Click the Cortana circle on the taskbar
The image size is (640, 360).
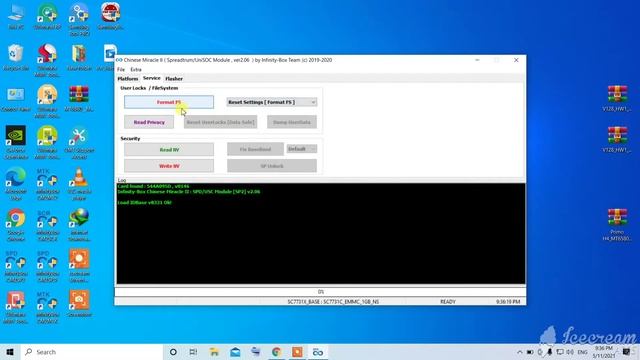(x=173, y=352)
